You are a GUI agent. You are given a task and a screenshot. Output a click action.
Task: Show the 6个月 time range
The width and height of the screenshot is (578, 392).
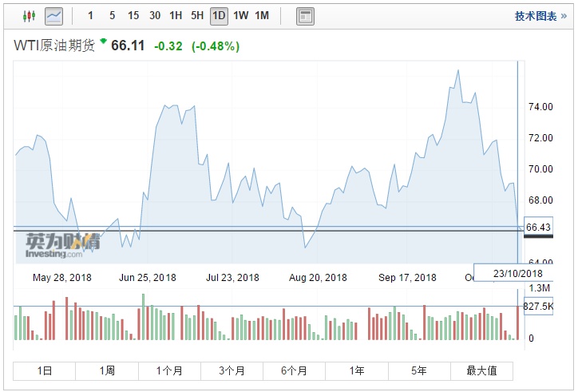point(294,370)
